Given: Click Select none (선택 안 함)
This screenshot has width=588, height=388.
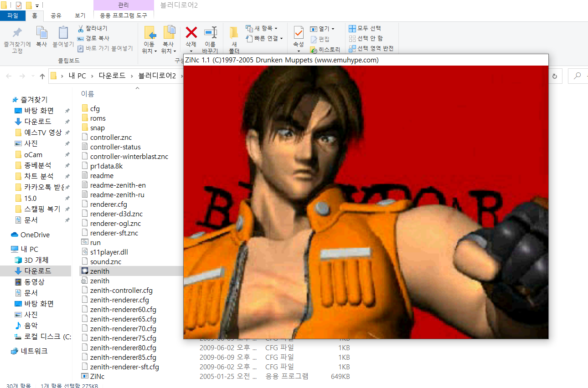Looking at the screenshot, I should coord(366,38).
